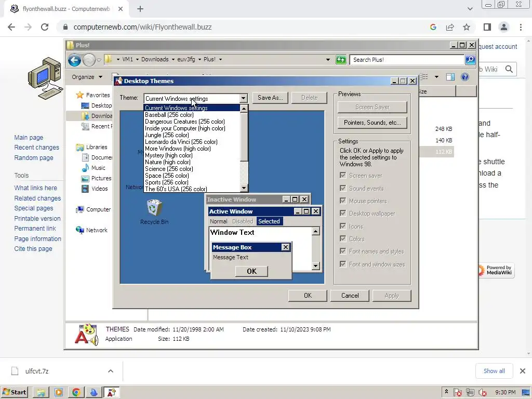Select Baseball (256 color) theme

(169, 115)
